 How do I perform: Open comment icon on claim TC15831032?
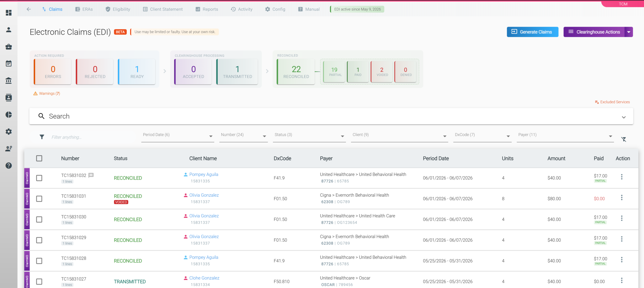click(91, 175)
